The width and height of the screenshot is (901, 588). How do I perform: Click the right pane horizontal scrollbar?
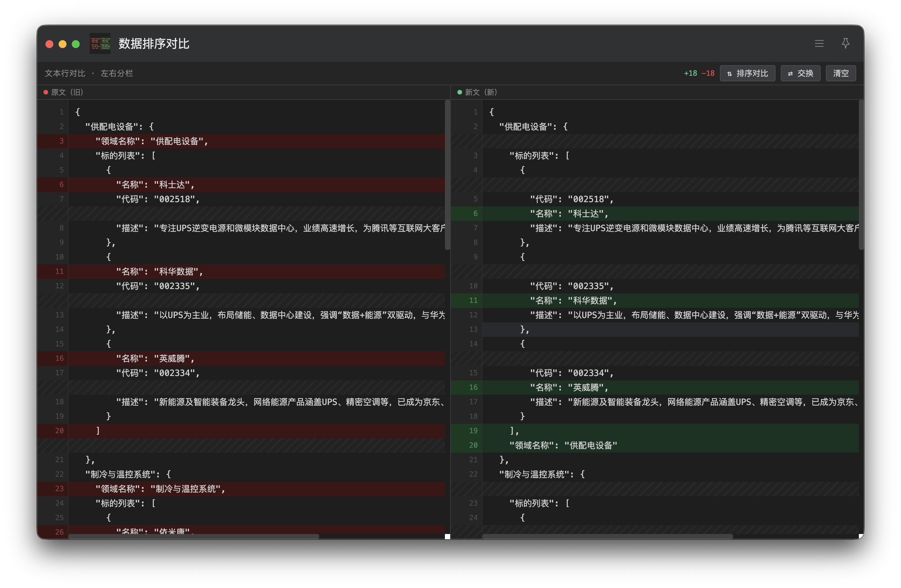pyautogui.click(x=607, y=536)
